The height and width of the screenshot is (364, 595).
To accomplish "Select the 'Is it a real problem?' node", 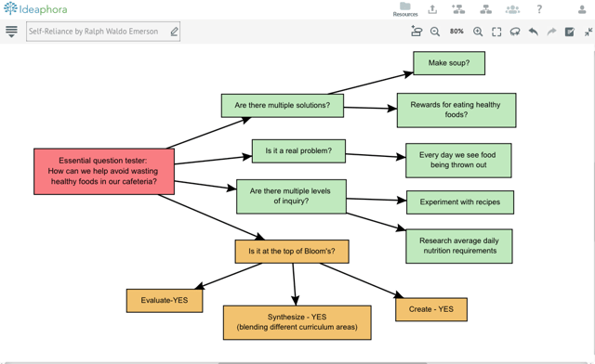I will click(298, 151).
